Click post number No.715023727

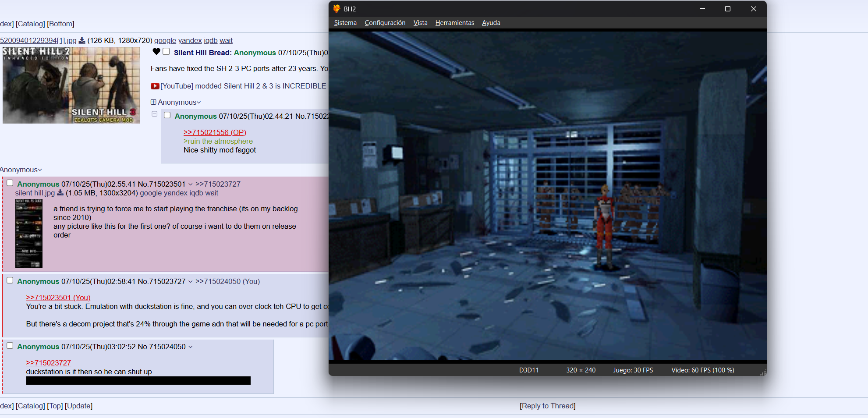click(x=162, y=281)
